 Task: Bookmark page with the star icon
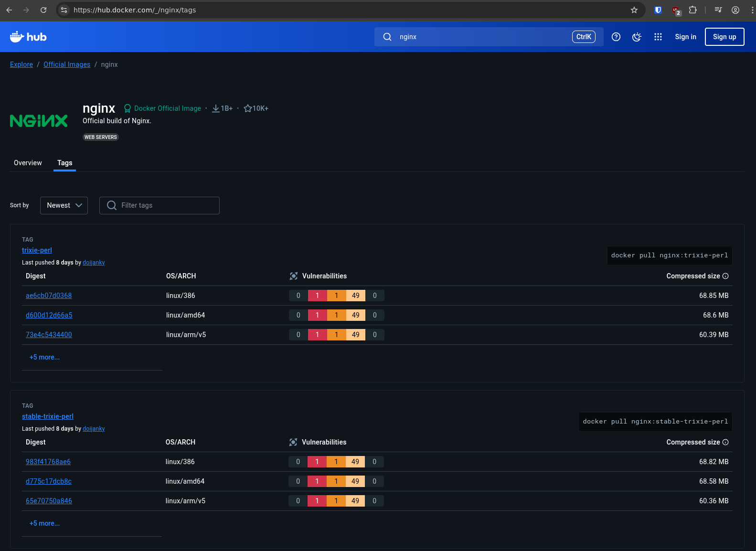coord(634,10)
